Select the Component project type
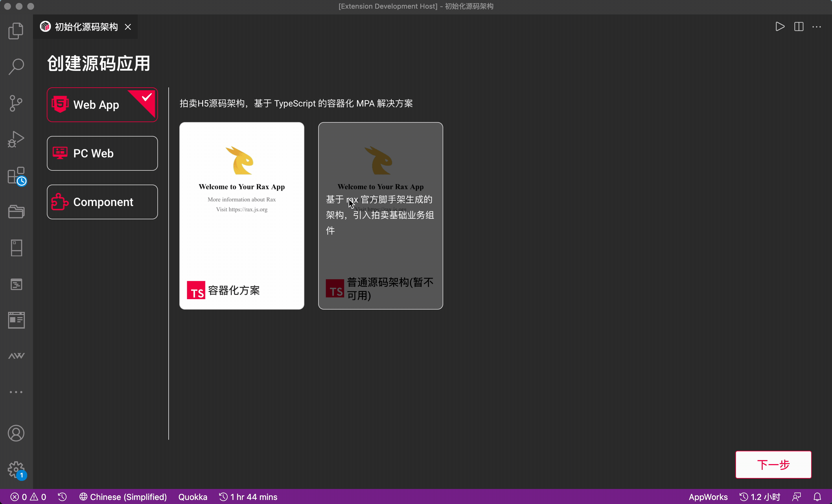Screen dimensions: 832x504 pyautogui.click(x=102, y=202)
